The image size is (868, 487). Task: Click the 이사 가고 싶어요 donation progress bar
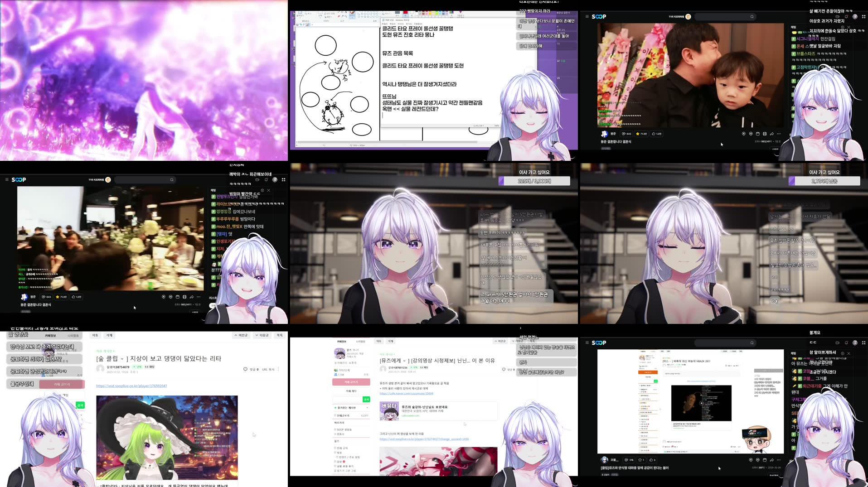pos(535,181)
